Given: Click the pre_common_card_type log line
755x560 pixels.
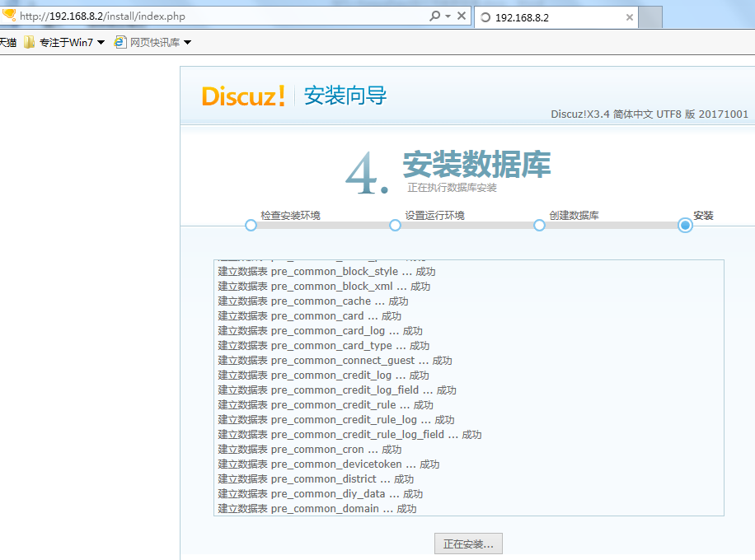Looking at the screenshot, I should click(324, 346).
